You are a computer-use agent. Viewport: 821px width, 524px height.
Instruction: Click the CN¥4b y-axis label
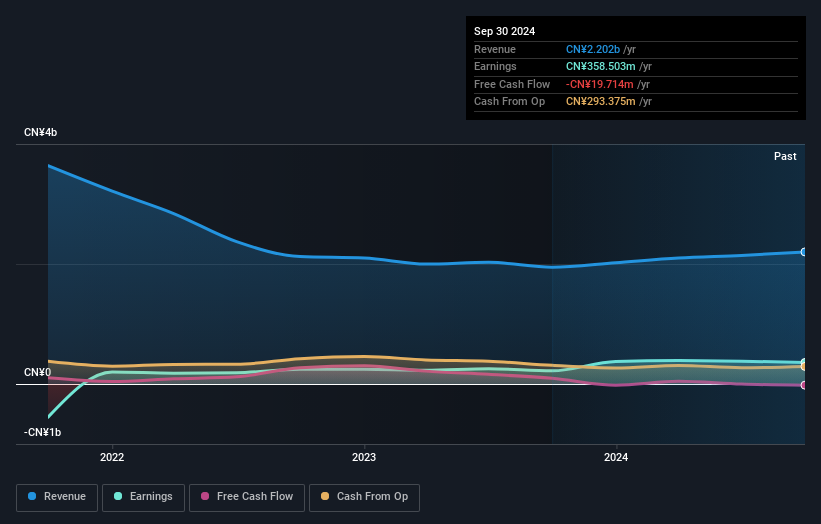click(x=40, y=132)
